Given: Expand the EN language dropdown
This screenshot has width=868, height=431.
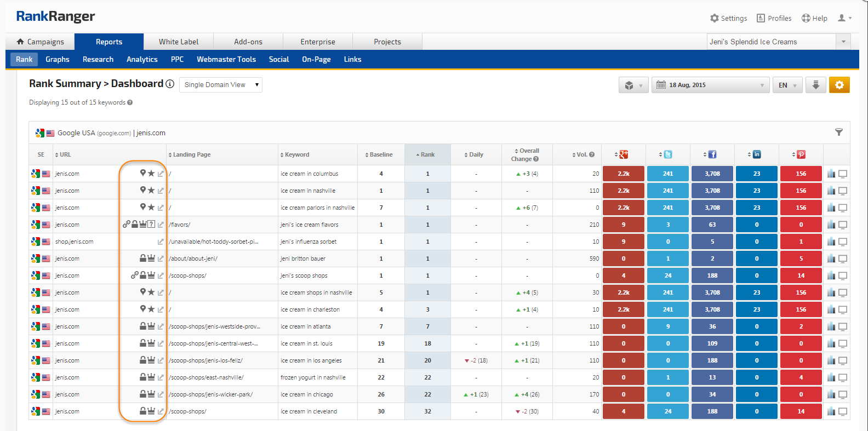Looking at the screenshot, I should tap(787, 85).
